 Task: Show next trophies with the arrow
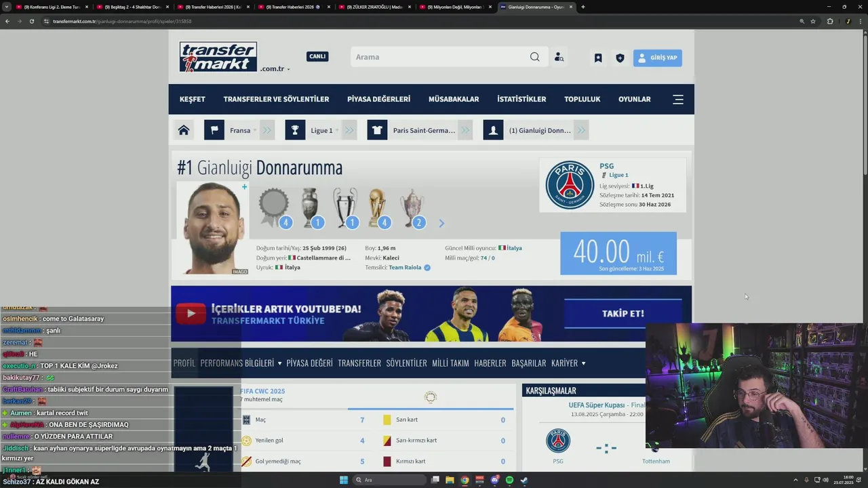coord(441,223)
